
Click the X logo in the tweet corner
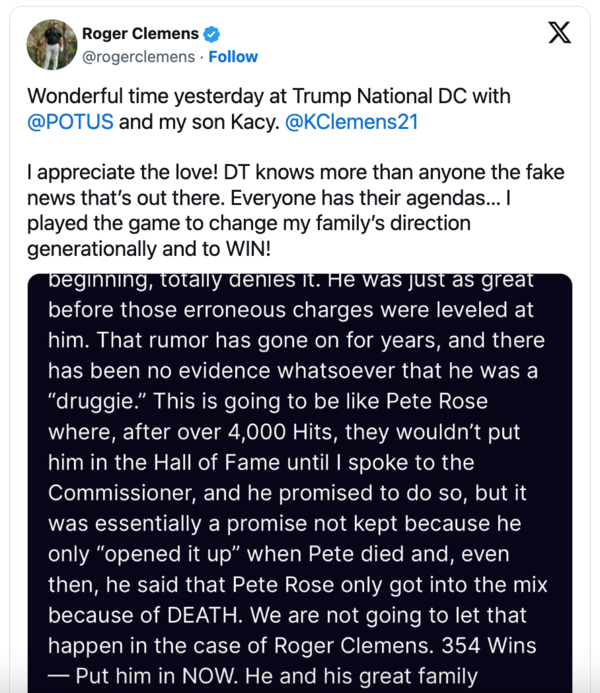point(560,34)
